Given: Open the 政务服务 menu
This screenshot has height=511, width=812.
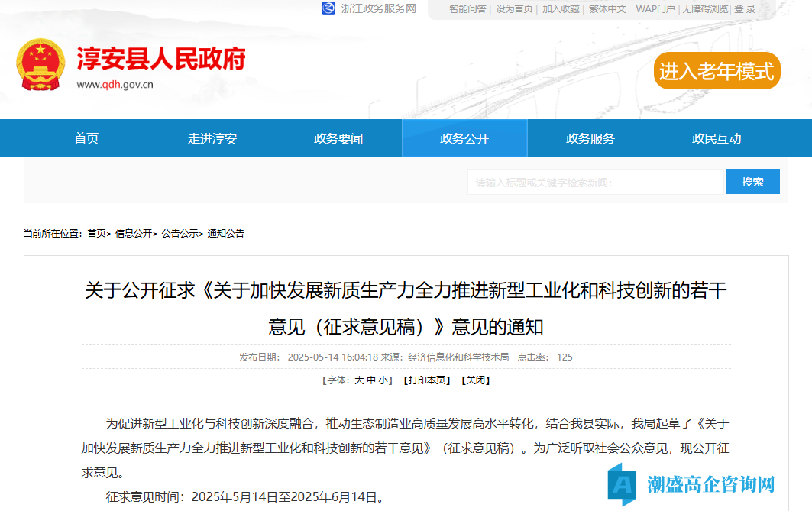Looking at the screenshot, I should [x=590, y=138].
